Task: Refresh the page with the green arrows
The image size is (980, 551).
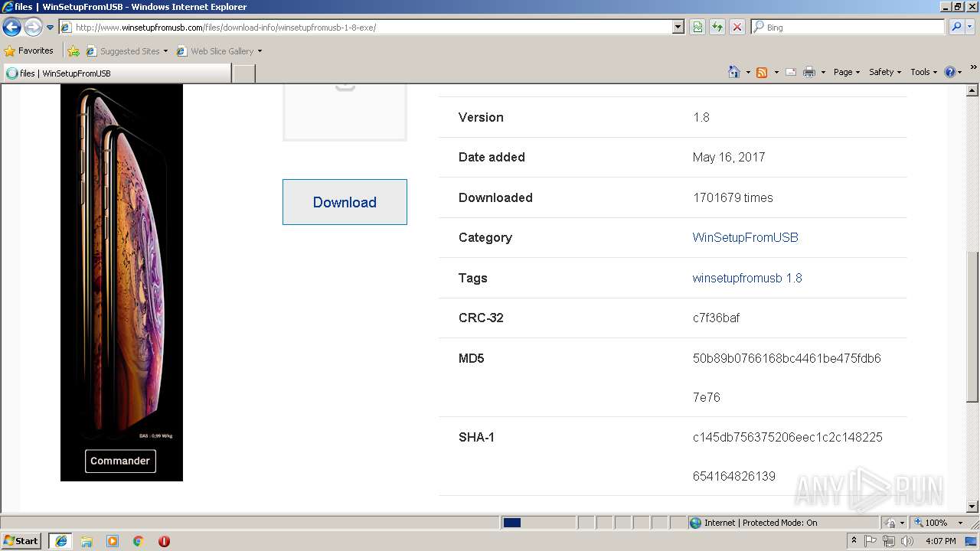Action: tap(717, 28)
